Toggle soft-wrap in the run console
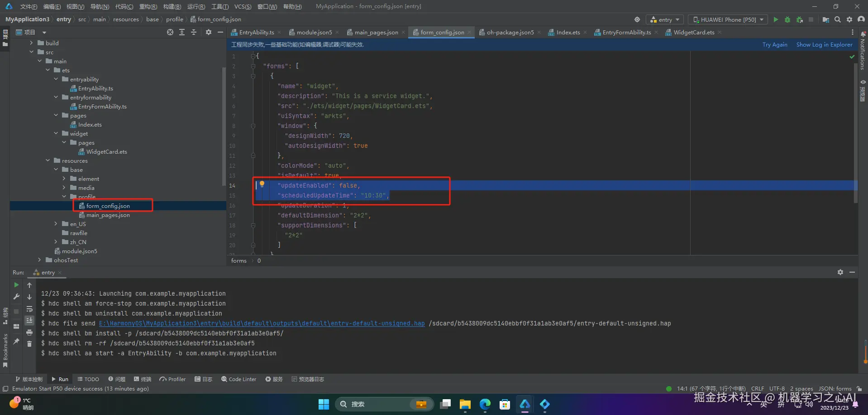Image resolution: width=868 pixels, height=415 pixels. 29,309
